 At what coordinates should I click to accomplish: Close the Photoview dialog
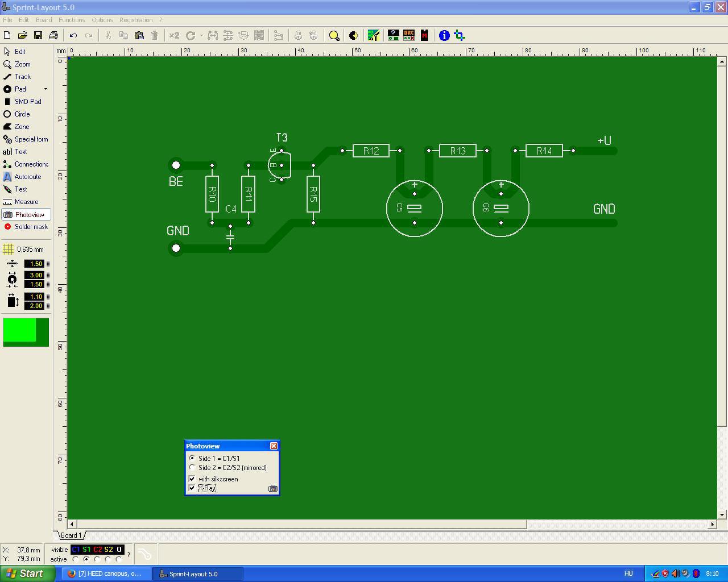pos(274,446)
